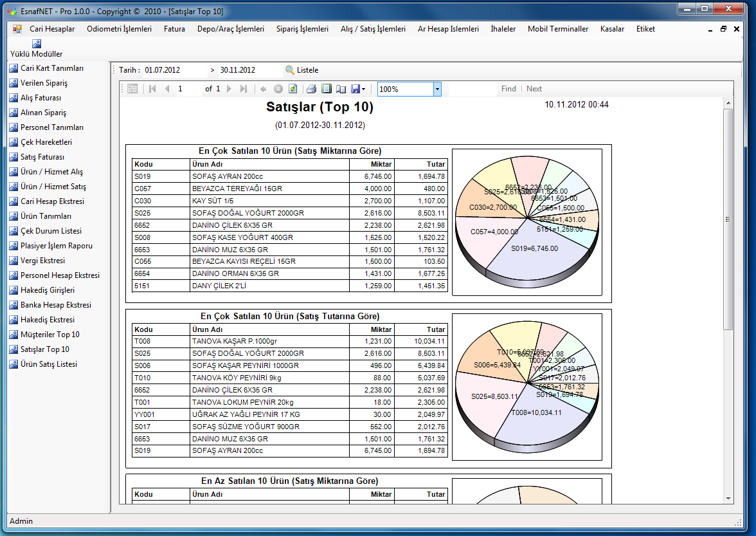This screenshot has width=756, height=536.
Task: Switch to print layout view
Action: point(327,89)
